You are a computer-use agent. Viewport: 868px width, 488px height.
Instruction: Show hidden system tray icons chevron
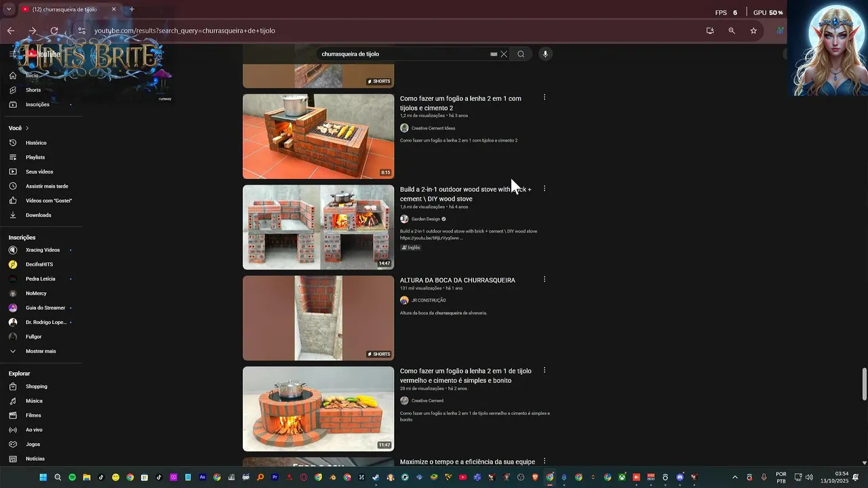pyautogui.click(x=734, y=477)
